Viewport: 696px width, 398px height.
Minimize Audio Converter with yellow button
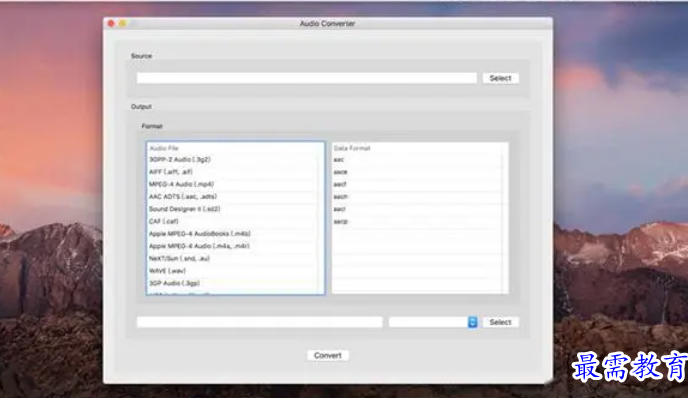click(123, 24)
